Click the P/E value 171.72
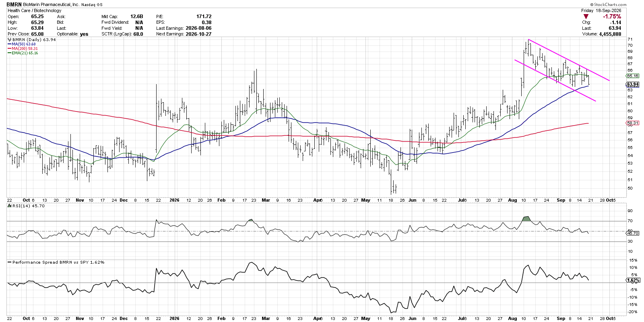644x322 pixels. tap(204, 17)
